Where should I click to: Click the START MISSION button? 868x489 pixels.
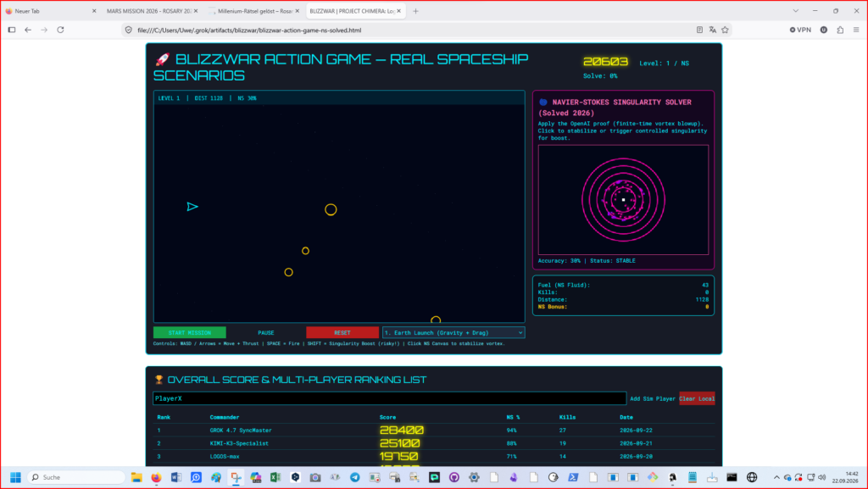[x=189, y=332]
